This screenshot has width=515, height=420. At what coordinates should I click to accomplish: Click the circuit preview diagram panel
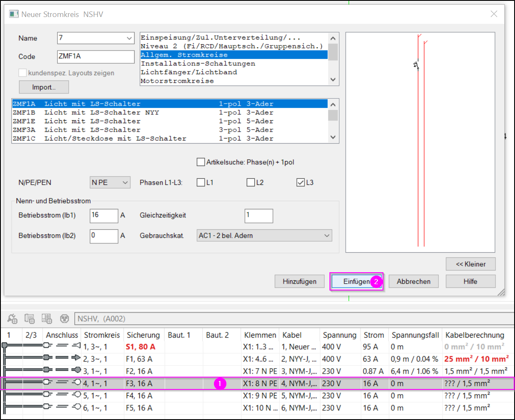tap(420, 142)
